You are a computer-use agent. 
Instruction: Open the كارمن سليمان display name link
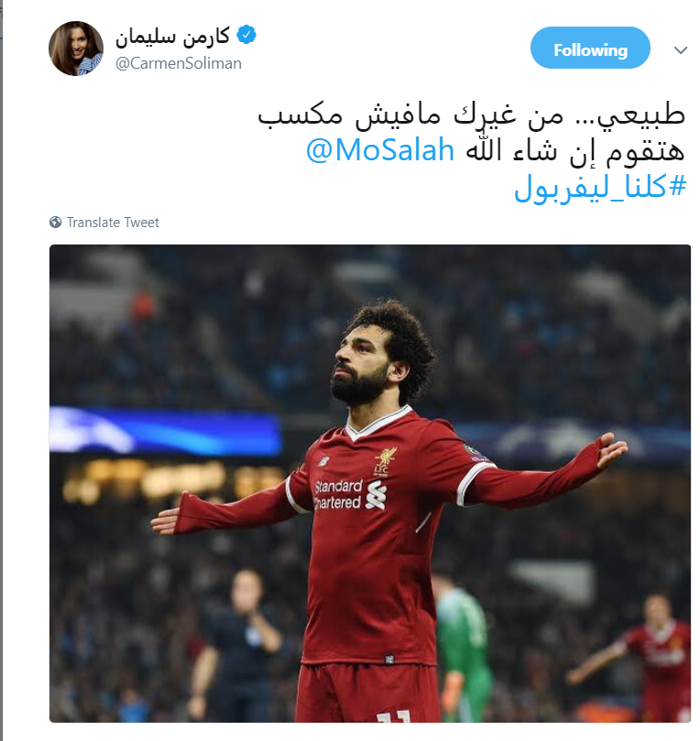[x=172, y=37]
